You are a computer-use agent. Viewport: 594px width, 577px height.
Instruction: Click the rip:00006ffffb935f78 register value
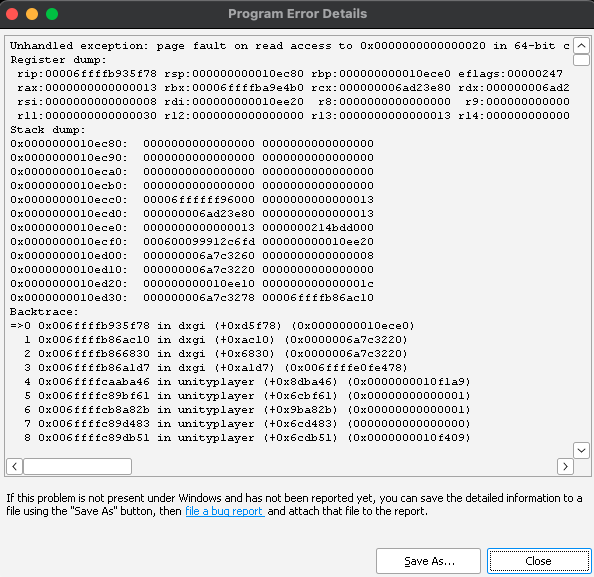(87, 74)
